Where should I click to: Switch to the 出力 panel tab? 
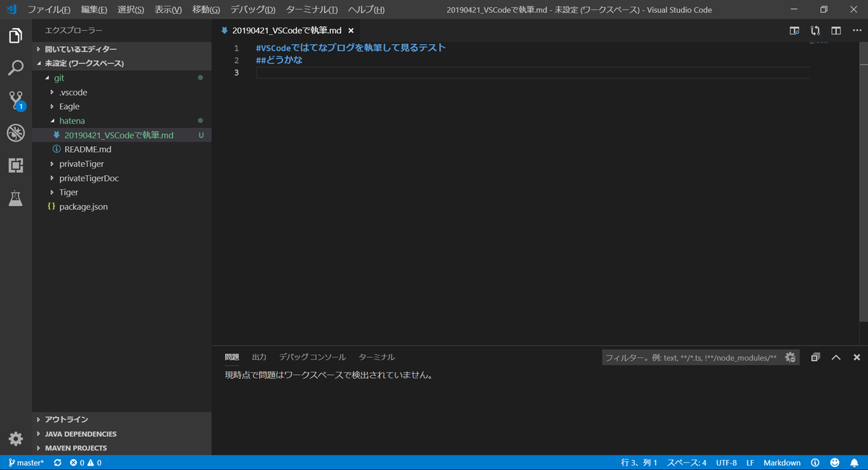(259, 356)
